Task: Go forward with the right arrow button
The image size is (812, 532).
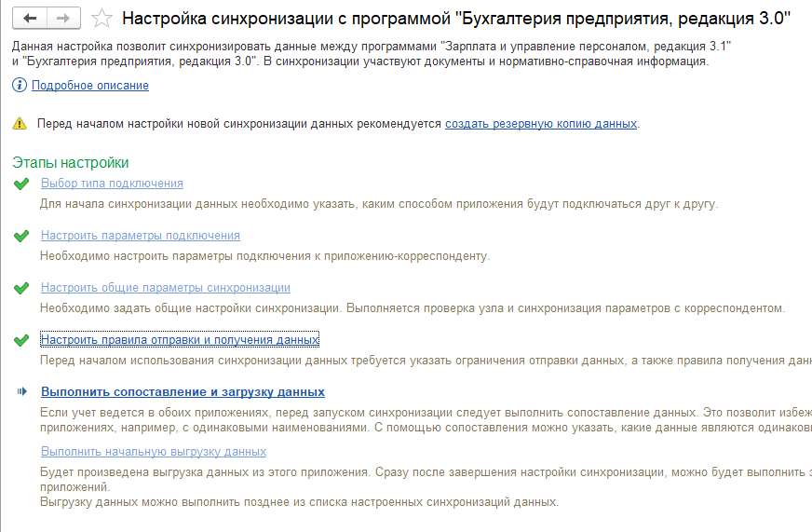Action: [x=63, y=18]
